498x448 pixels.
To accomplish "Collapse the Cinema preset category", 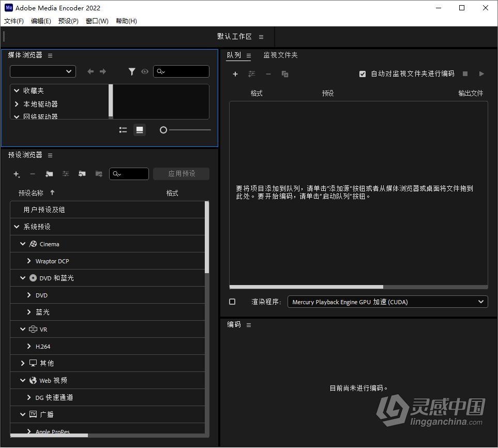I will click(x=23, y=244).
